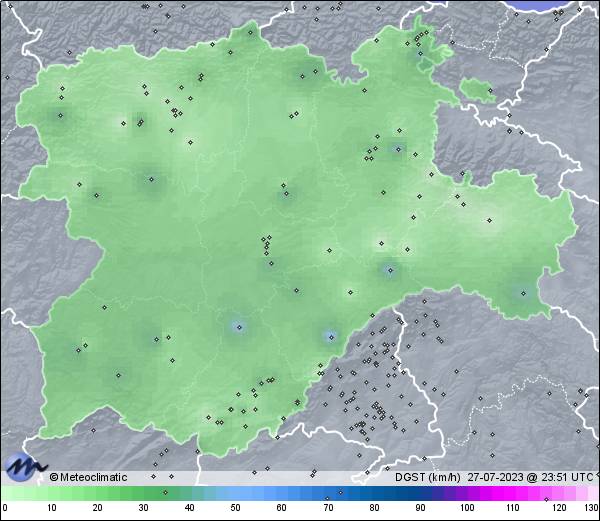Image resolution: width=600 pixels, height=521 pixels.
Task: Click the scale label 110
Action: tap(513, 508)
